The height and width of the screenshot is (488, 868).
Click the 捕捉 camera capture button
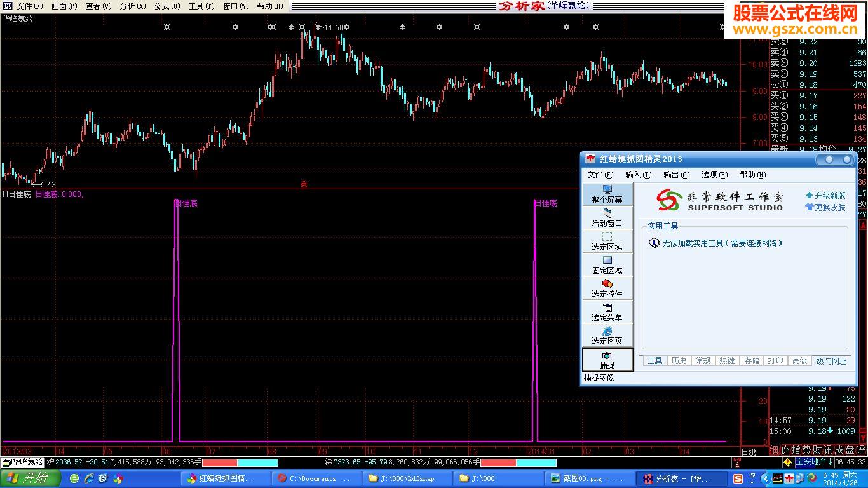[x=607, y=360]
